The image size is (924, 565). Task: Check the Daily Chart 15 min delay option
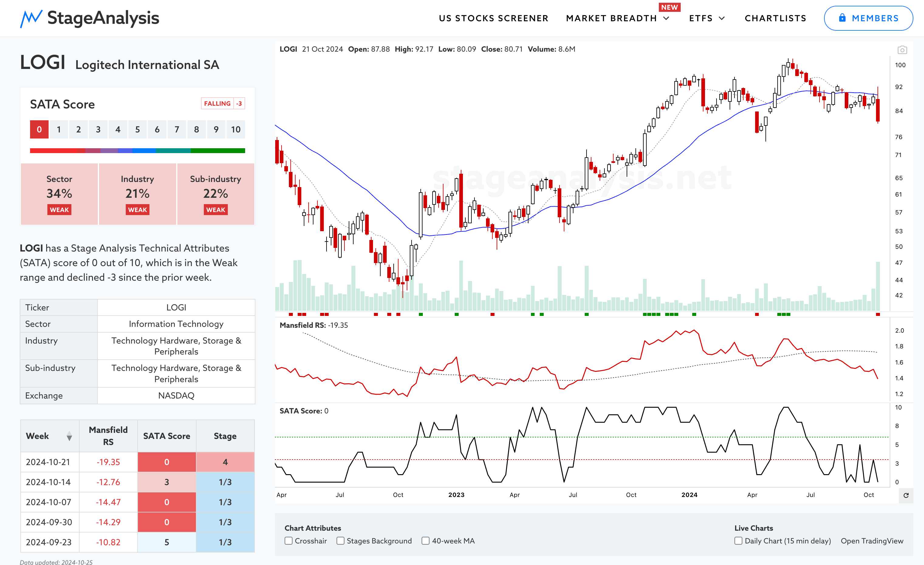point(738,541)
